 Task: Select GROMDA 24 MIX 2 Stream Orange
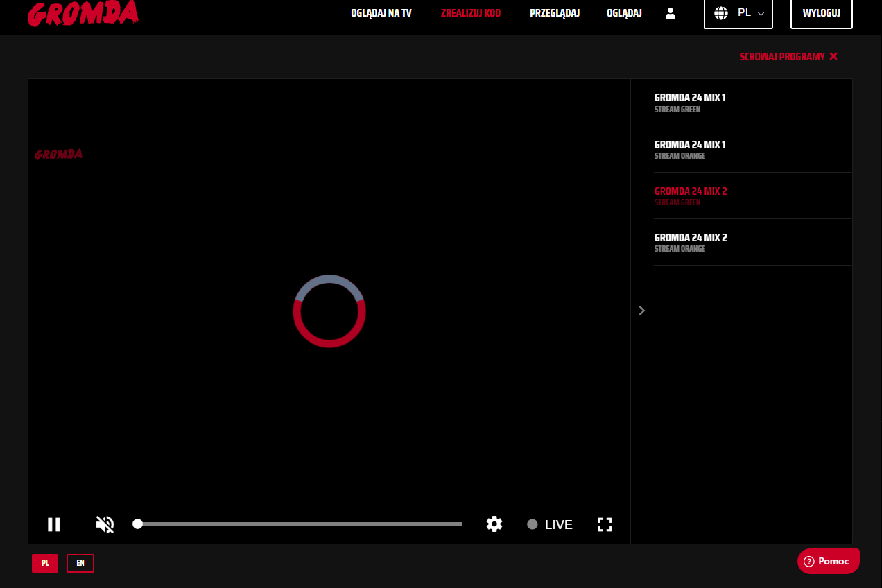pyautogui.click(x=753, y=242)
